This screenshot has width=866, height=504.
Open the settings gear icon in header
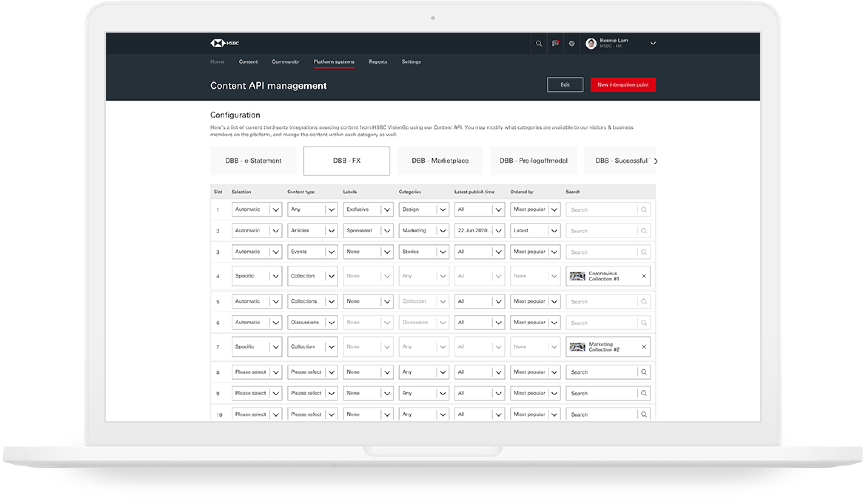[572, 44]
